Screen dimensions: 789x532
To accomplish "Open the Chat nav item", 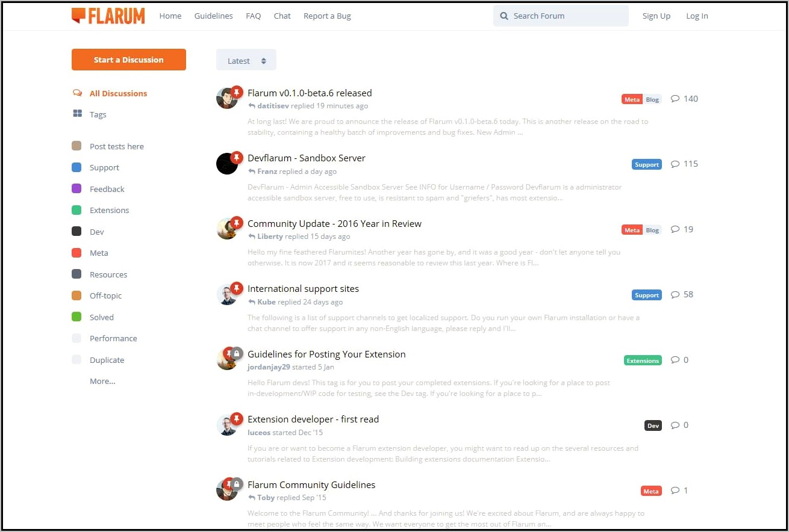I will [x=282, y=16].
